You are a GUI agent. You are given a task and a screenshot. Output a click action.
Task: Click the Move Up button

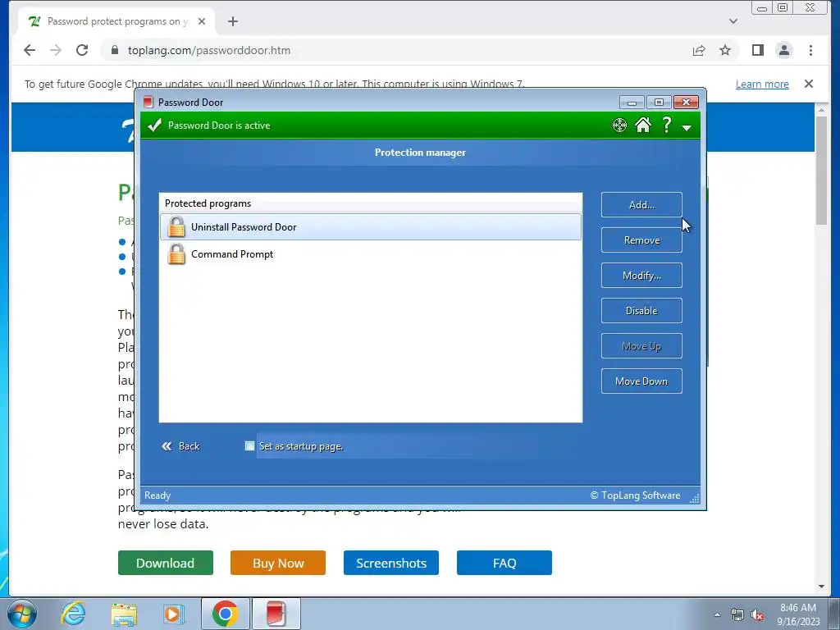pos(641,346)
